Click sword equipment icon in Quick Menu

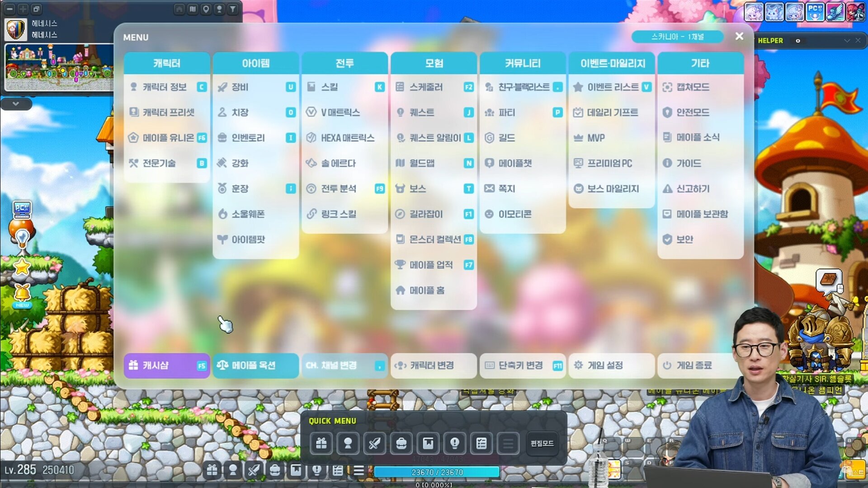coord(375,443)
